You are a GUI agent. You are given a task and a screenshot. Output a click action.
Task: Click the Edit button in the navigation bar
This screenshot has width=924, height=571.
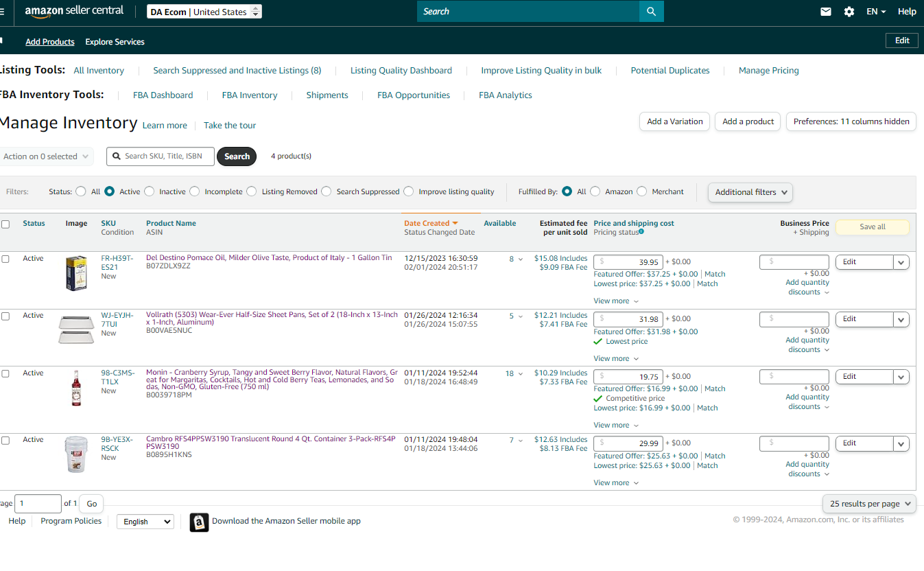[x=902, y=40]
